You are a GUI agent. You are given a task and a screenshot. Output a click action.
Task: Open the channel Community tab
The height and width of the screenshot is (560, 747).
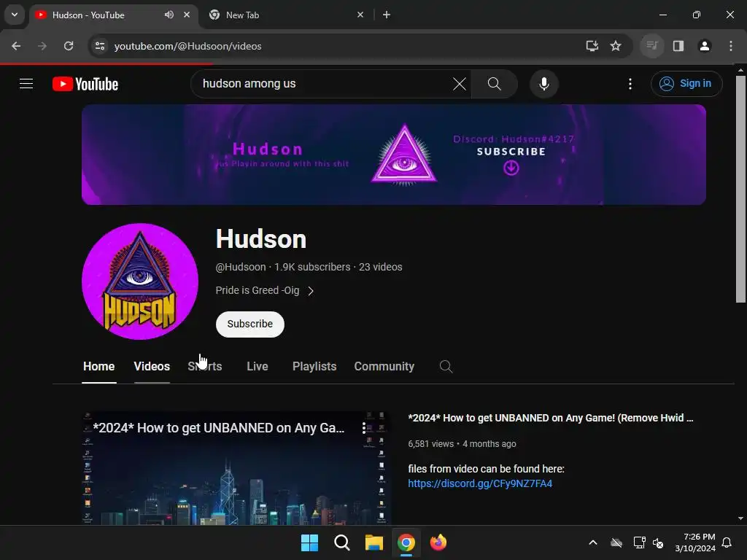point(384,366)
